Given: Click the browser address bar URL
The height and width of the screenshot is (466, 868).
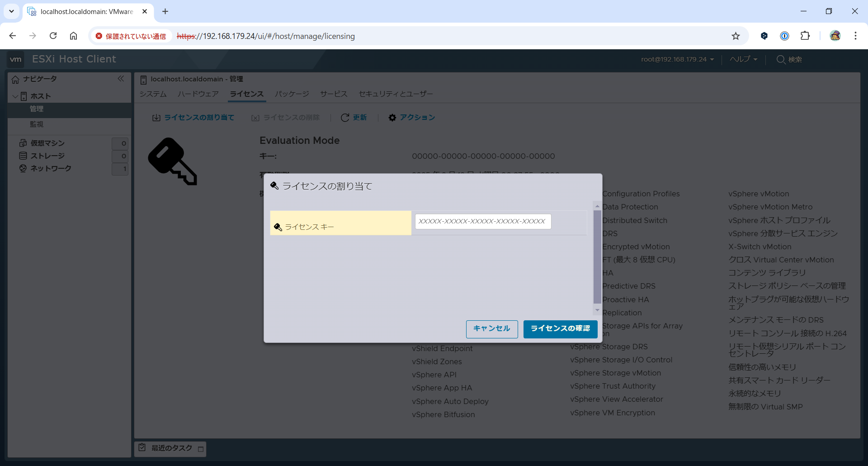Looking at the screenshot, I should click(266, 36).
